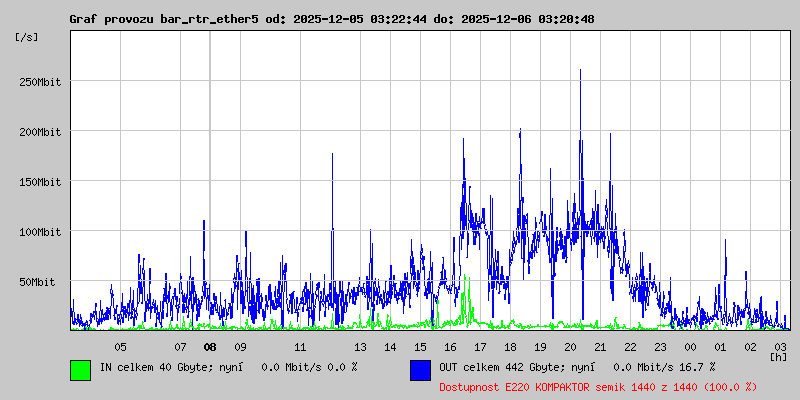Click the x-axis hour marker 20
This screenshot has height=400, width=800.
570,347
